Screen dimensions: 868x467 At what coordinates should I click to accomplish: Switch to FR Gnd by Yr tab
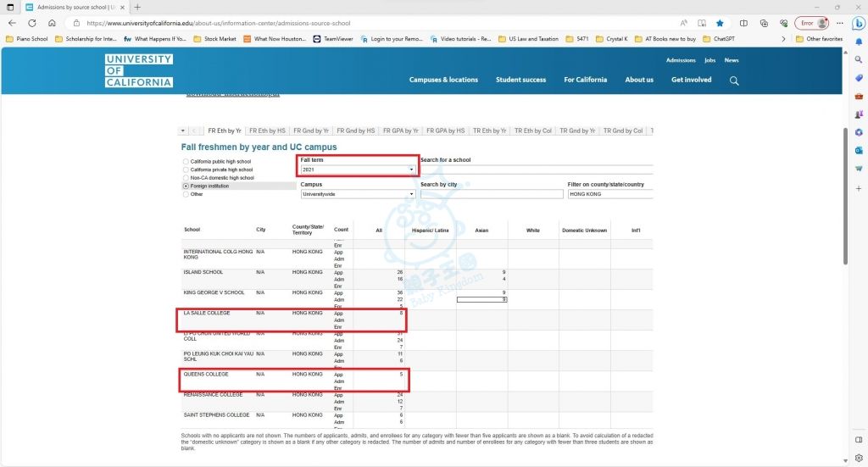point(311,131)
